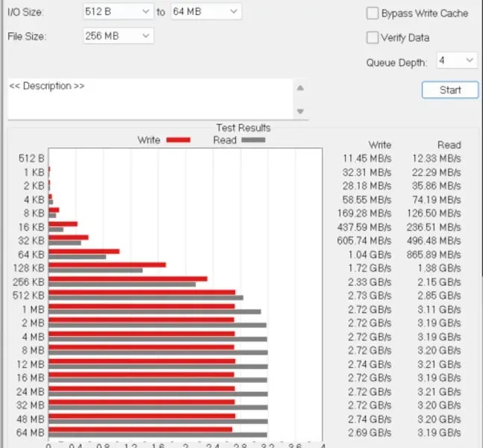This screenshot has height=448, width=483.
Task: Select the 512 B row label
Action: pos(31,158)
